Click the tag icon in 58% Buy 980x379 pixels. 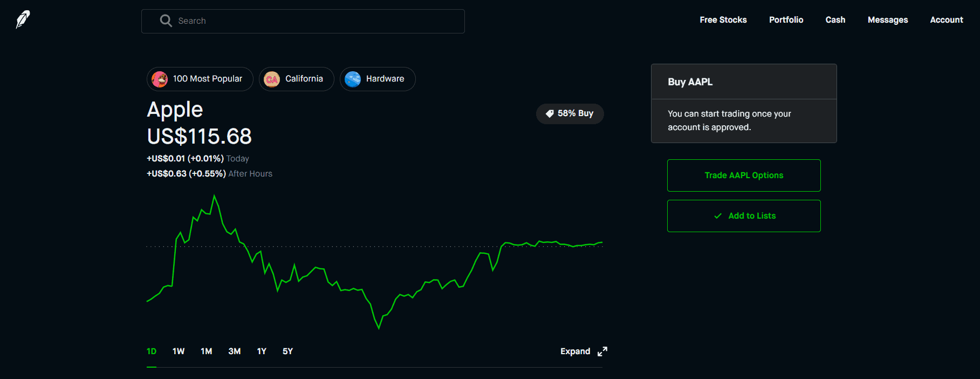click(x=550, y=114)
